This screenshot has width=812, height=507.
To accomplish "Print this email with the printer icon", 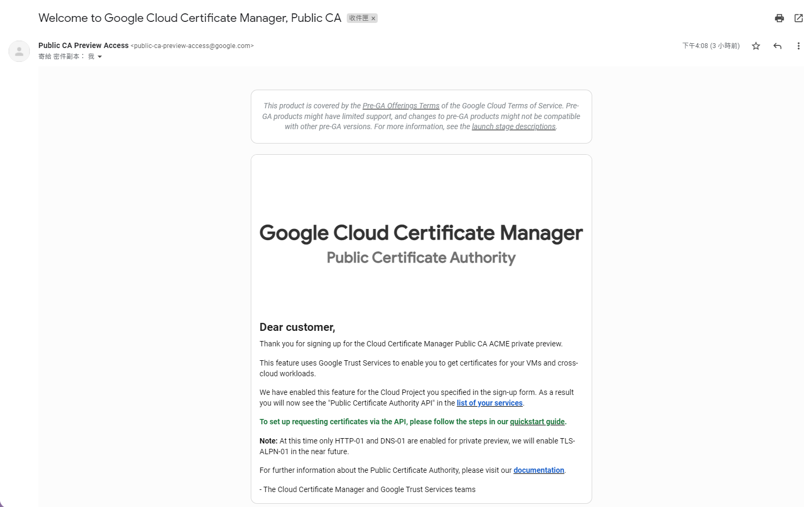I will coord(779,18).
